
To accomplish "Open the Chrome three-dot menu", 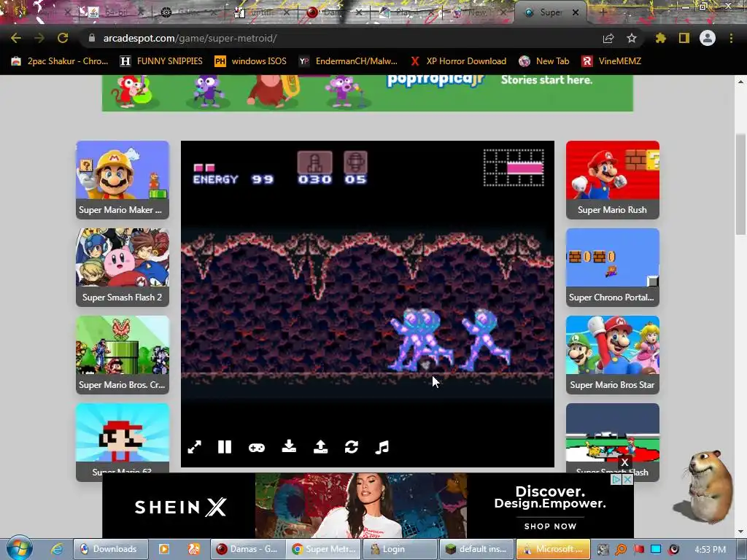I will point(731,38).
